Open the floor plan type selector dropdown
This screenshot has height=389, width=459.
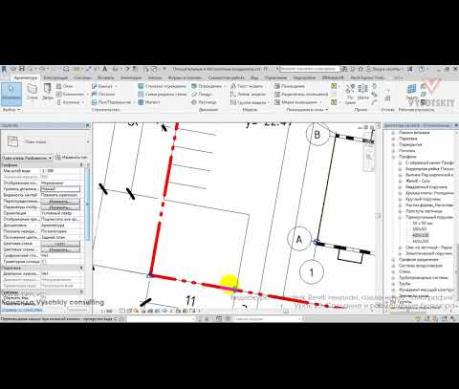(27, 158)
